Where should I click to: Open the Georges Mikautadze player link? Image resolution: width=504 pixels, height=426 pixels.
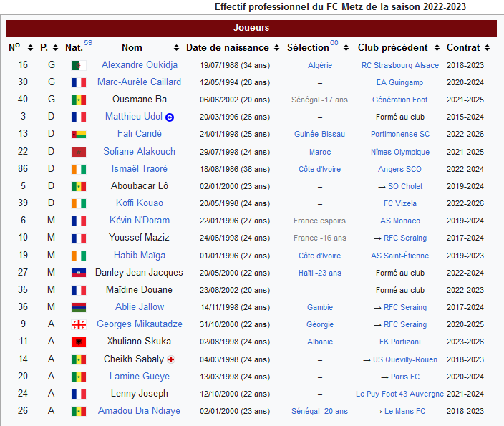[x=140, y=324]
